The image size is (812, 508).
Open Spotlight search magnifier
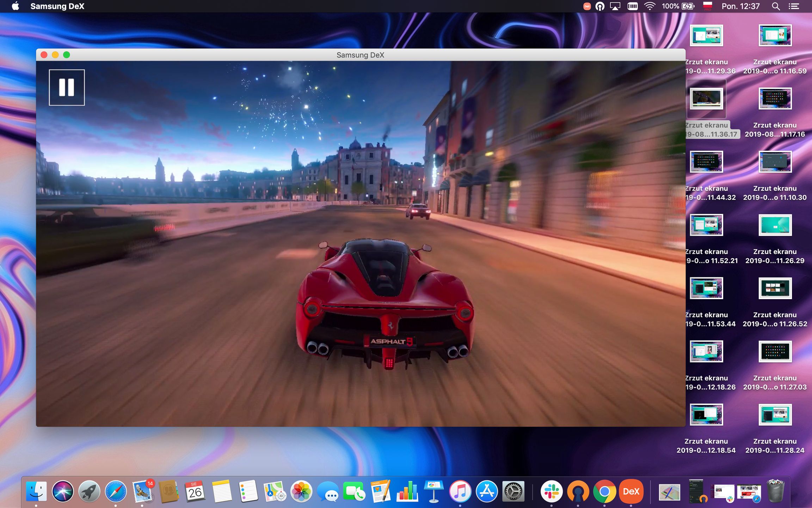775,6
